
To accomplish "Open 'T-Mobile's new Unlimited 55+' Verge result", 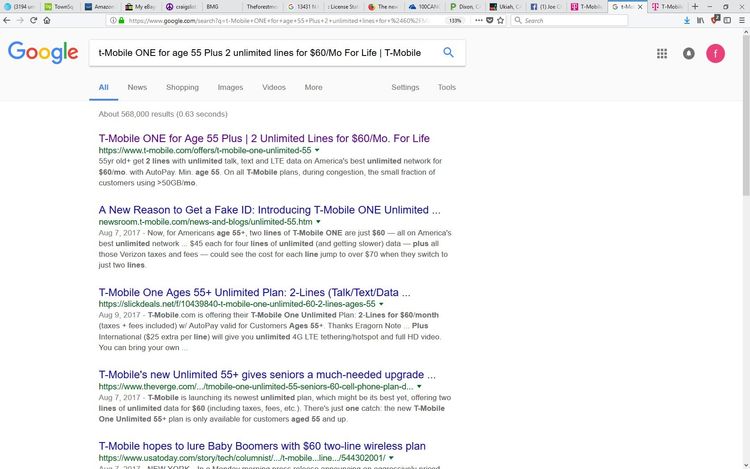I will [267, 374].
